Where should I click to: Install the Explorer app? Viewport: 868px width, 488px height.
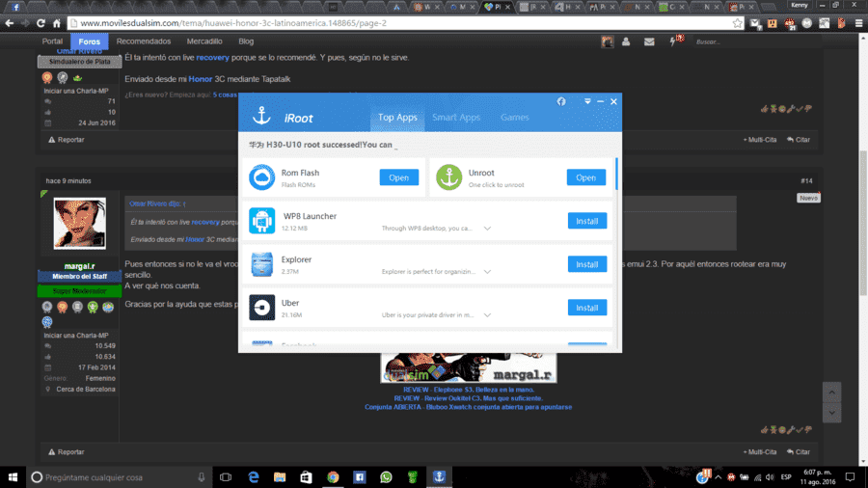[x=586, y=264]
